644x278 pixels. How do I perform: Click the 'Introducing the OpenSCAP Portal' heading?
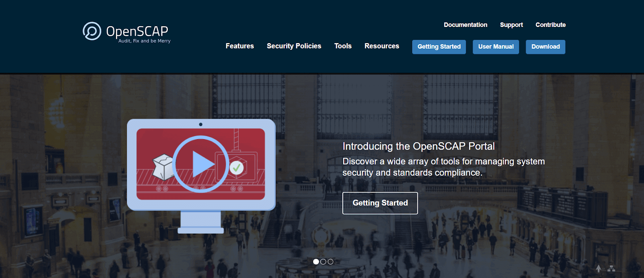point(419,146)
